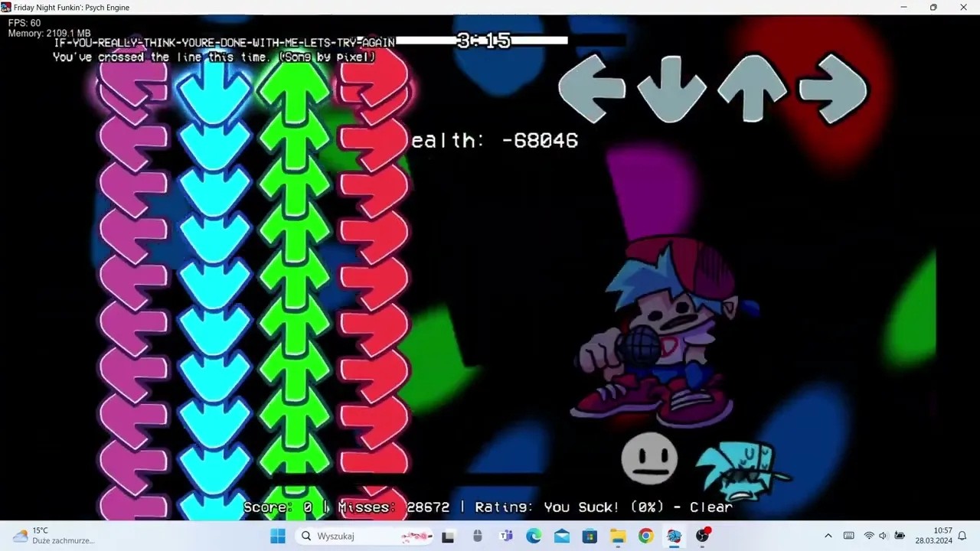
Task: Click the FPS: 60 counter
Action: [x=24, y=23]
